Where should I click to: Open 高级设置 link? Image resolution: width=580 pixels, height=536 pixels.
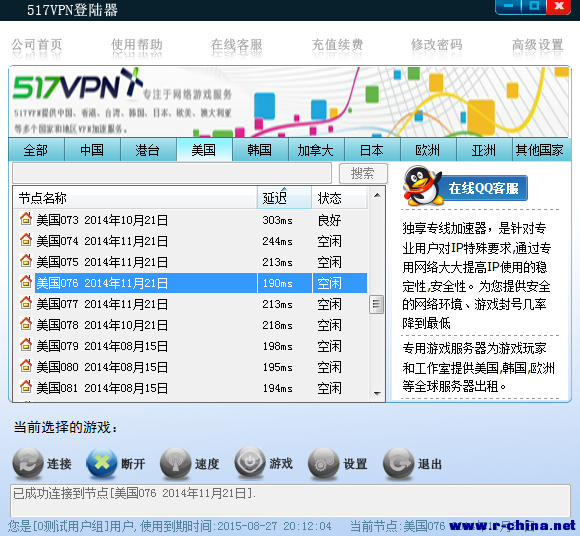coord(537,45)
